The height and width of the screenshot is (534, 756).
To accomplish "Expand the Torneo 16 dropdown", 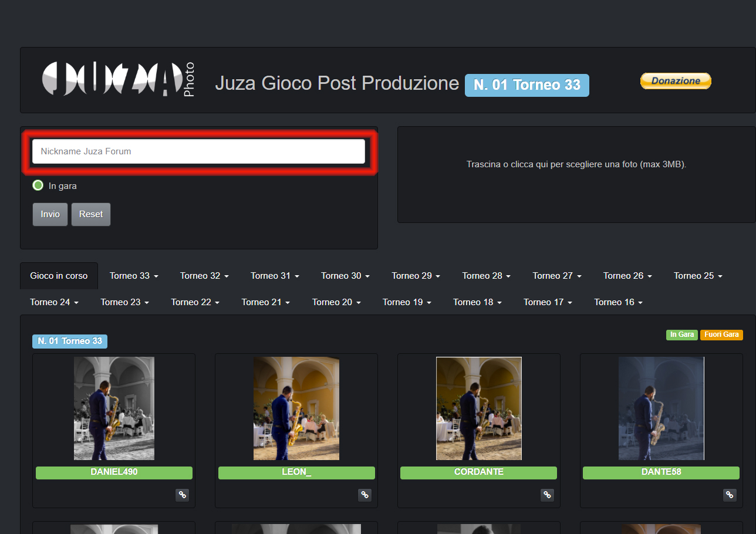I will coord(618,302).
